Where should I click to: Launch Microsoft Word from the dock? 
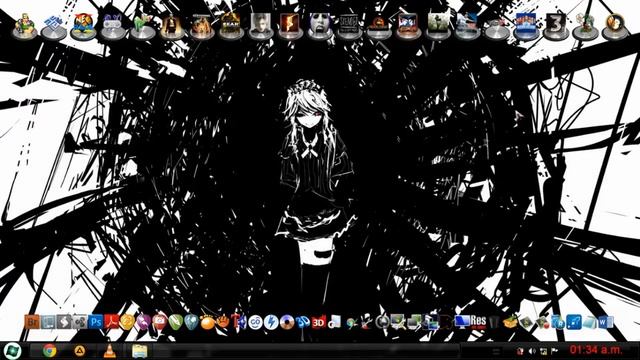click(x=606, y=322)
